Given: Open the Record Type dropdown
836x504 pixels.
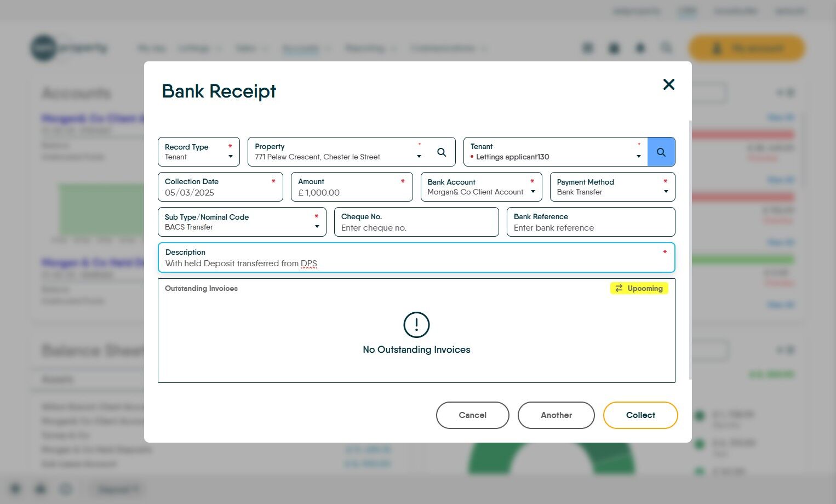Looking at the screenshot, I should click(x=199, y=152).
